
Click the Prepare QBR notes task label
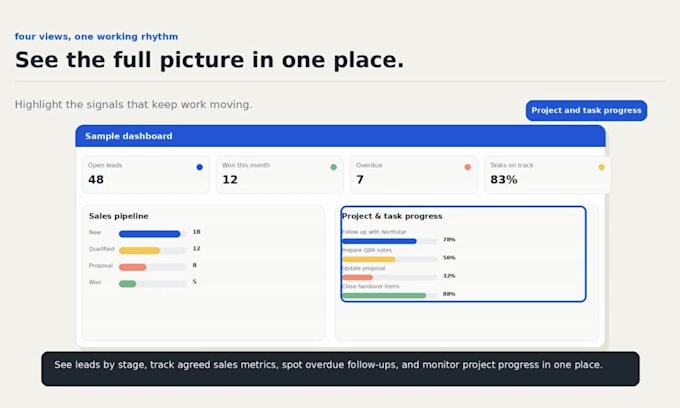click(367, 250)
